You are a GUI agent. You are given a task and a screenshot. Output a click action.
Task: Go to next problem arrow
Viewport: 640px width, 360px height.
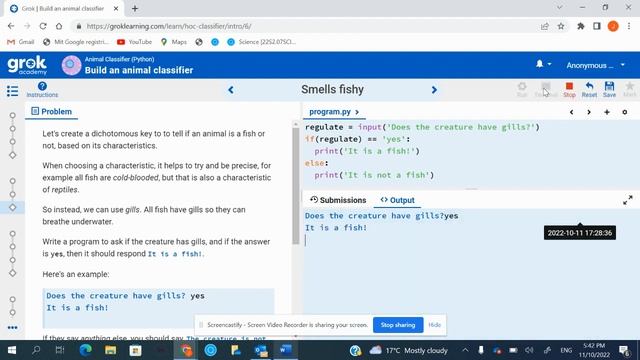click(434, 90)
